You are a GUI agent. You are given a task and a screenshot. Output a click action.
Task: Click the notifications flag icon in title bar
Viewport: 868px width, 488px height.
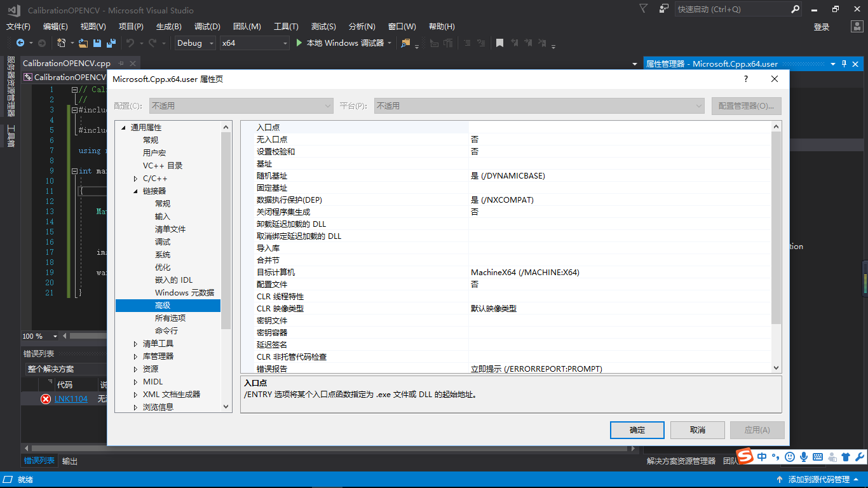click(644, 9)
